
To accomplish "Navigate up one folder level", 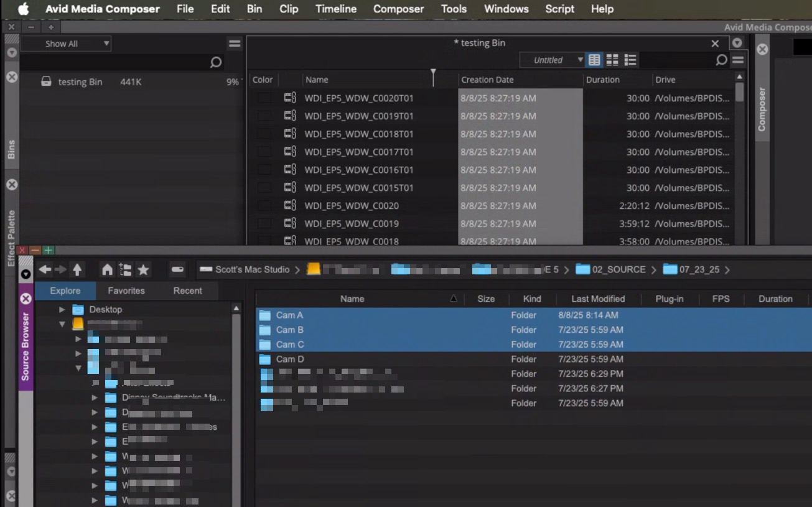I will (77, 269).
